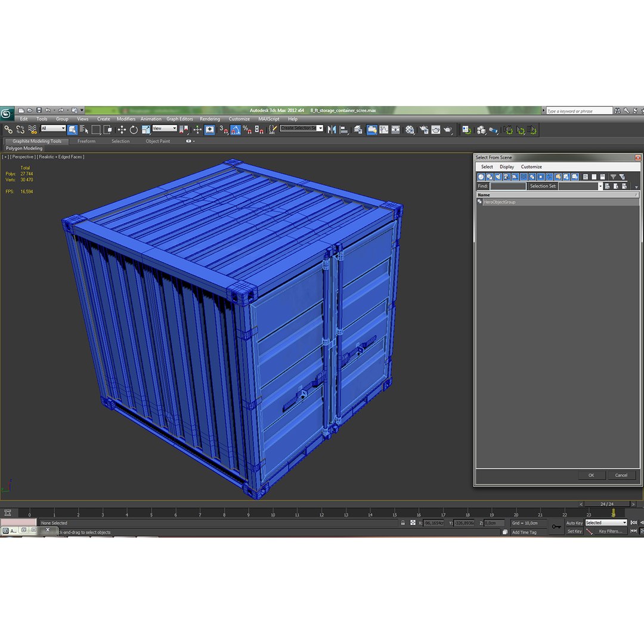Image resolution: width=644 pixels, height=644 pixels.
Task: Expand the Select From Scene toolbar overflow arrow
Action: [637, 187]
